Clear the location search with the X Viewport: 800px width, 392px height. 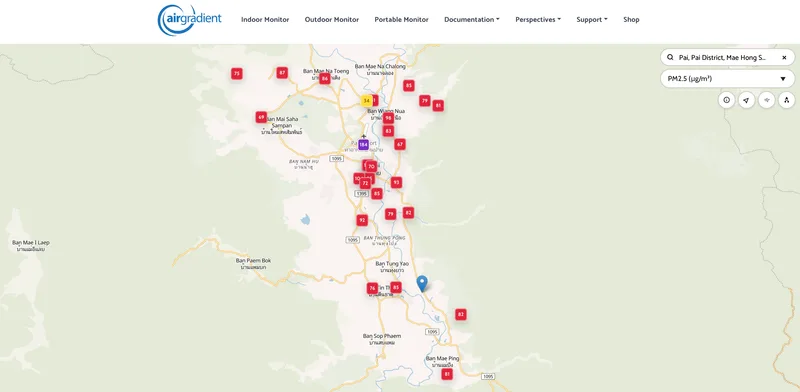pyautogui.click(x=784, y=58)
